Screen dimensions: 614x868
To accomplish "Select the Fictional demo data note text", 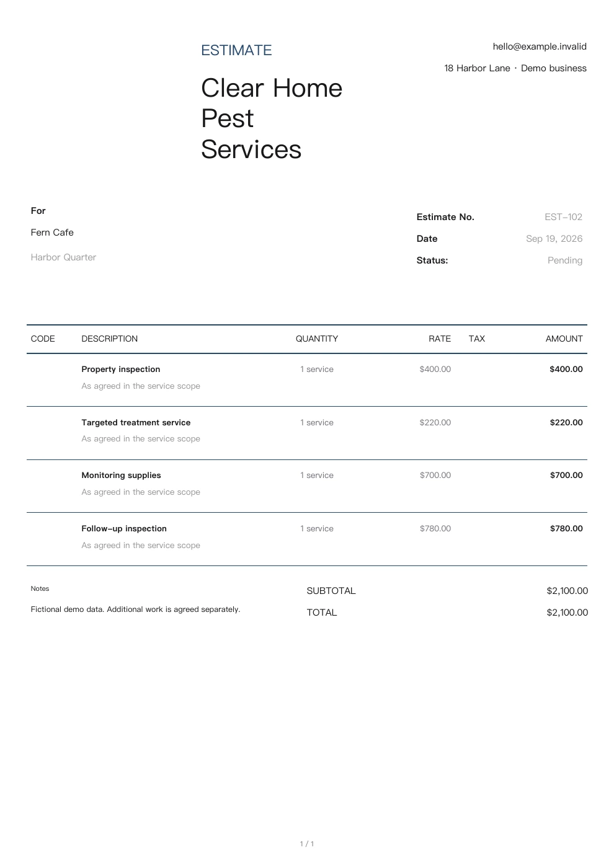I will point(135,609).
